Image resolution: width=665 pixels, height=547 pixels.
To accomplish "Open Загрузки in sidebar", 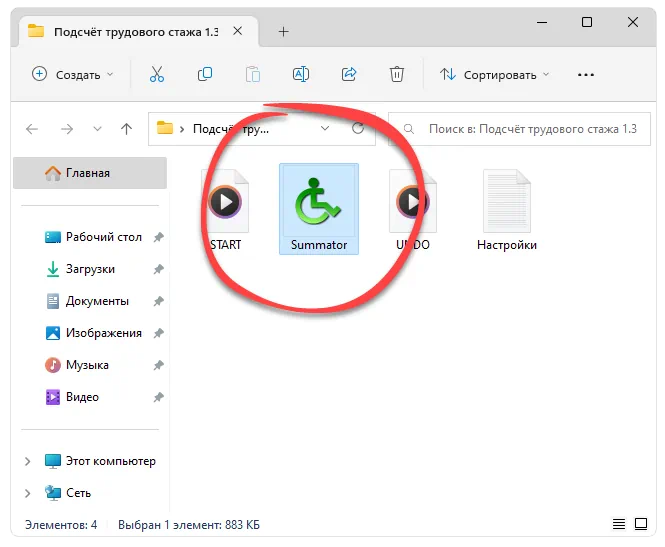I will tap(80, 269).
